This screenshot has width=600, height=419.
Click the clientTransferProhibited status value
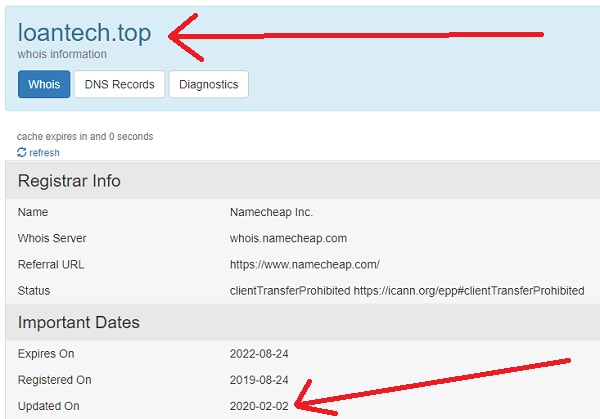click(x=407, y=291)
